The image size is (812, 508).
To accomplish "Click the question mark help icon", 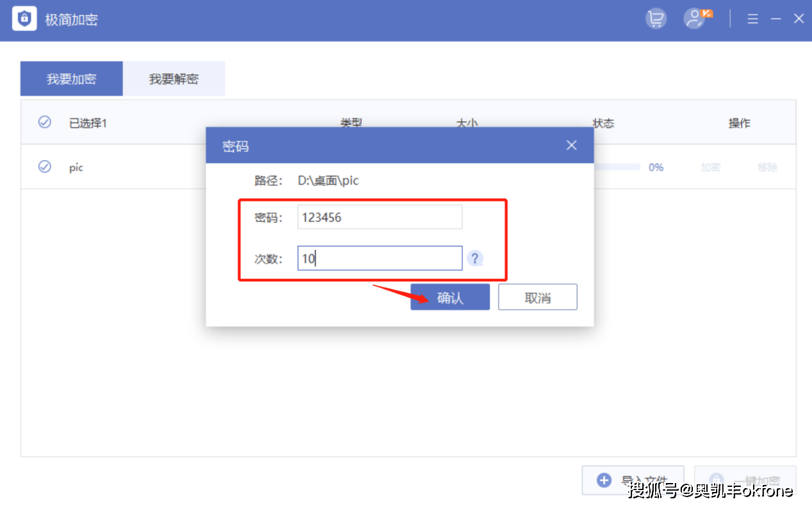I will (475, 258).
